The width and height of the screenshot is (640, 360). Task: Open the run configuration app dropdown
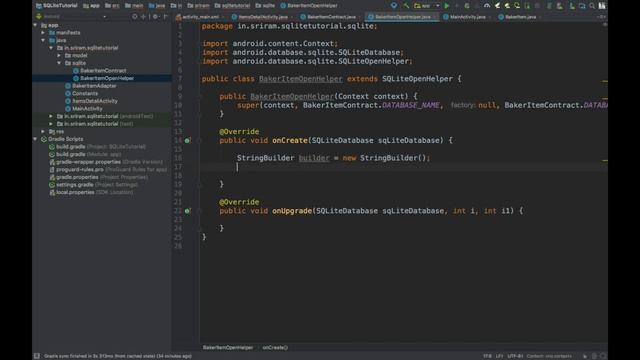tap(427, 6)
